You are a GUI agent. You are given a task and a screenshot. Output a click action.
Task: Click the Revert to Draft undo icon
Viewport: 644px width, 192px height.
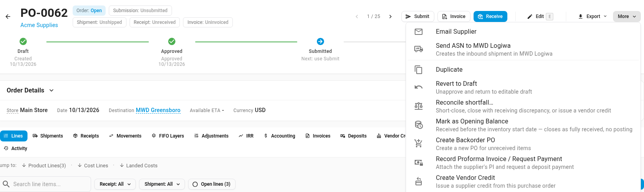[x=419, y=87]
